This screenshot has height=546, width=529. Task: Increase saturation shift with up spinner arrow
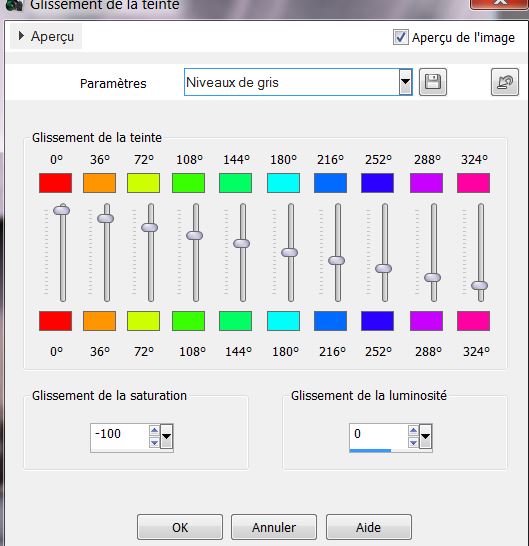[x=154, y=431]
